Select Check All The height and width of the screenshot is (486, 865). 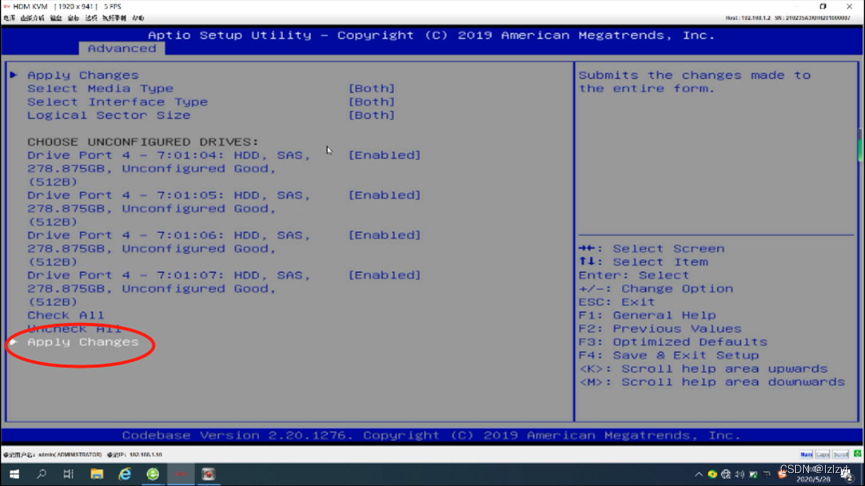[x=66, y=316]
